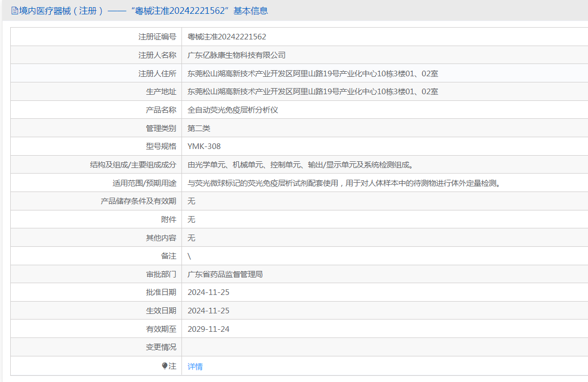Select registration number 粤械注准20242221562 in table
588x382 pixels.
click(227, 37)
